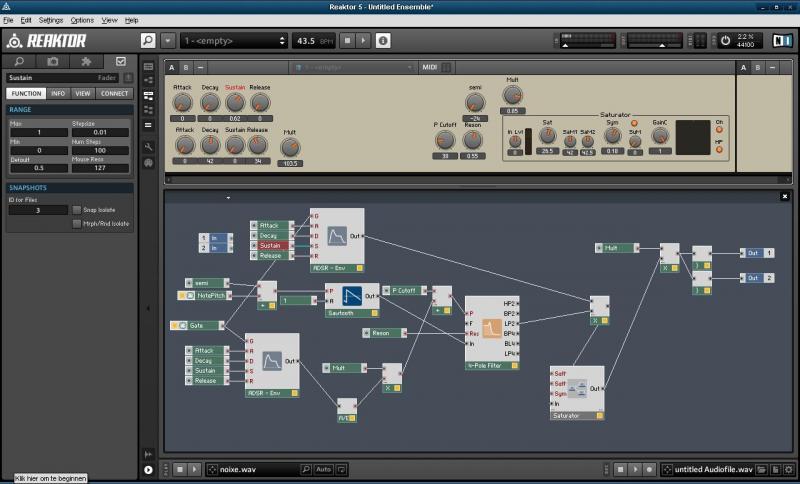Image resolution: width=800 pixels, height=484 pixels.
Task: Toggle the audio engine power button
Action: (725, 40)
